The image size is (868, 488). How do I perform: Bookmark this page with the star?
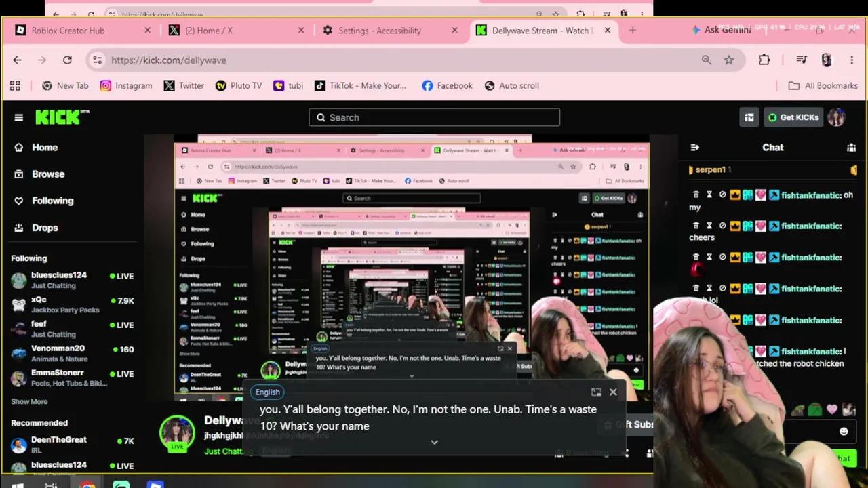729,60
